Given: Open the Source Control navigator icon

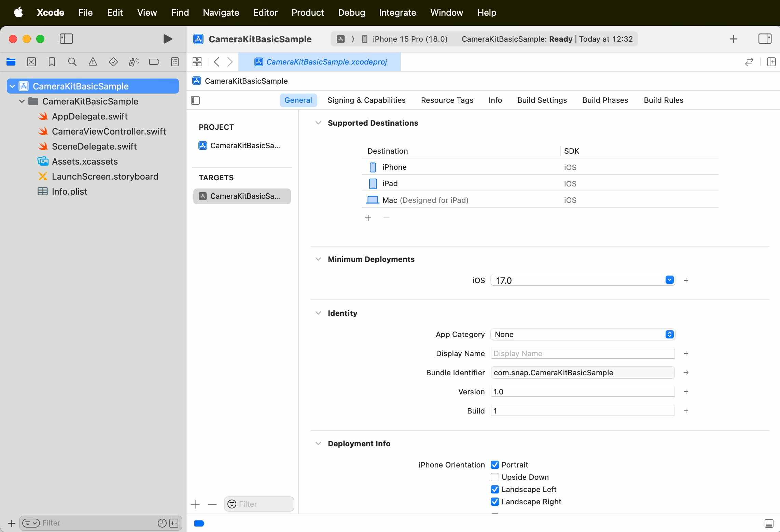Looking at the screenshot, I should (31, 62).
